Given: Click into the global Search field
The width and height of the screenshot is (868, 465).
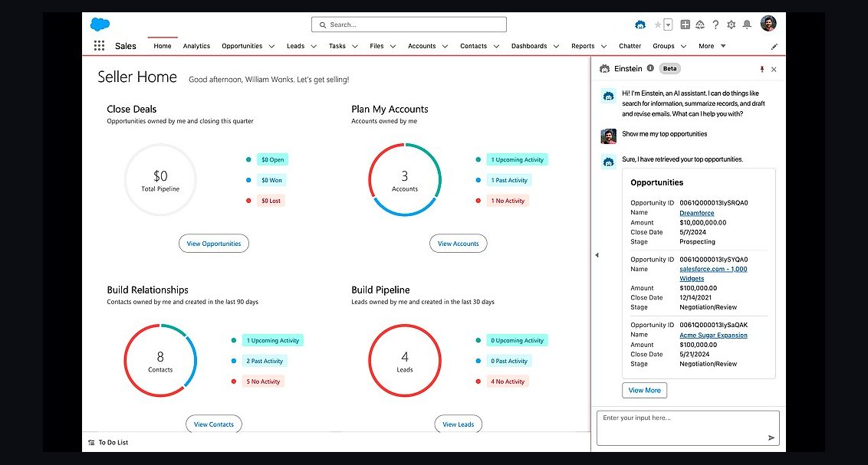Looking at the screenshot, I should 409,25.
